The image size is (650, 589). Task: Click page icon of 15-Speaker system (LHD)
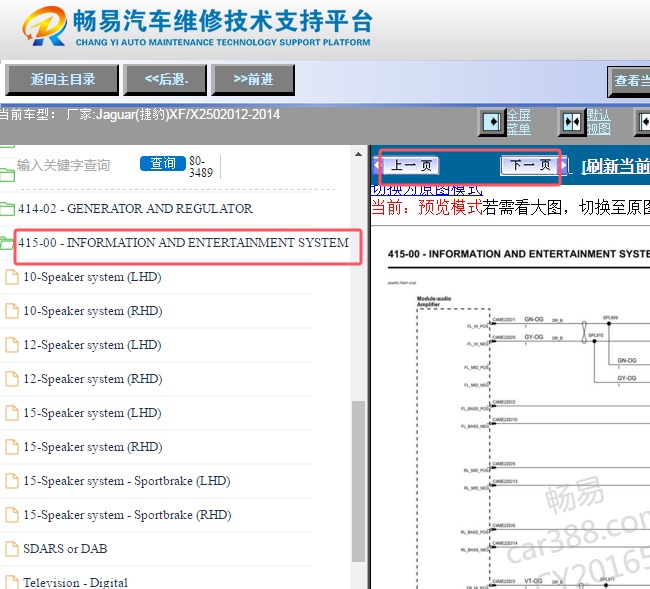tap(12, 413)
